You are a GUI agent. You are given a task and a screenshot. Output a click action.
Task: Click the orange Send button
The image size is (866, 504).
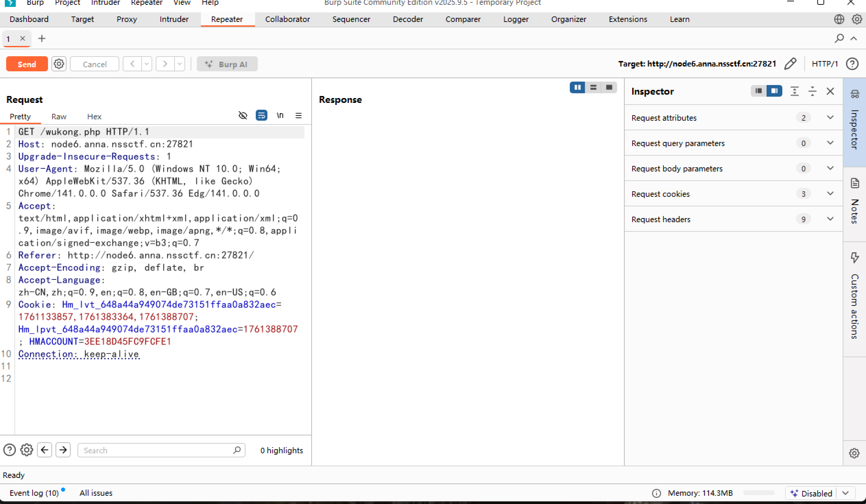(27, 64)
